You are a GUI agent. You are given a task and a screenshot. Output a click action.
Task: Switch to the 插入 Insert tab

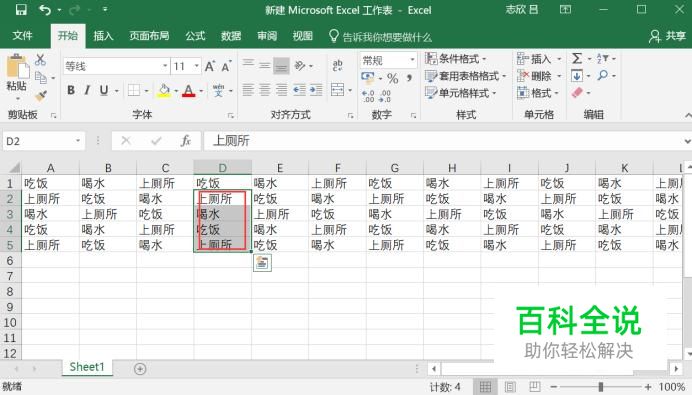[x=103, y=36]
